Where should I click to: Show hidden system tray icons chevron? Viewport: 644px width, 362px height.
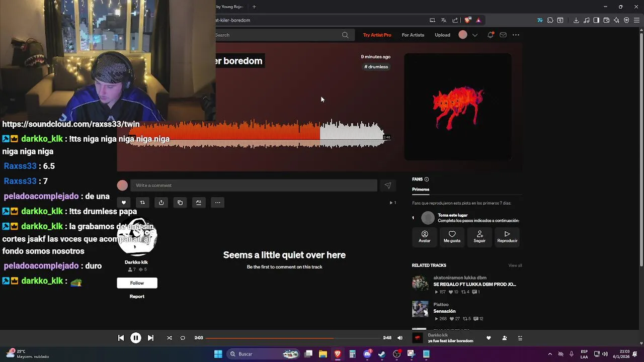click(x=550, y=354)
